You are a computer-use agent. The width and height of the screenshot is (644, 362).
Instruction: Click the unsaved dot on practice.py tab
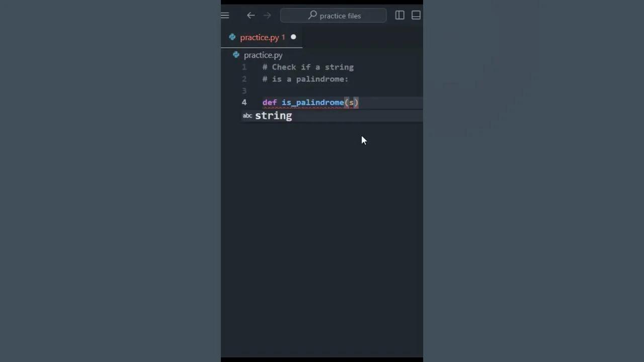click(293, 37)
